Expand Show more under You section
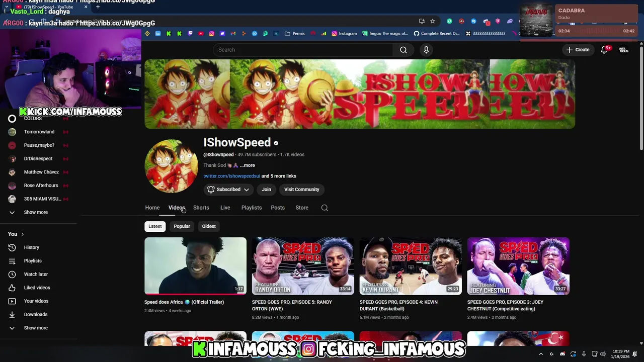The width and height of the screenshot is (644, 362). coord(36,328)
